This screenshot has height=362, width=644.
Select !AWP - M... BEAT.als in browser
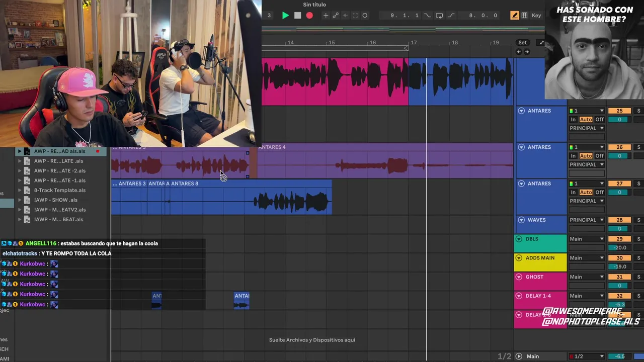tap(58, 219)
